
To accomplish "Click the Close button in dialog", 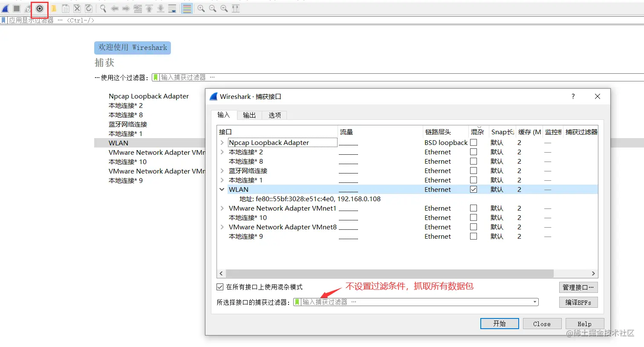I will click(x=542, y=324).
